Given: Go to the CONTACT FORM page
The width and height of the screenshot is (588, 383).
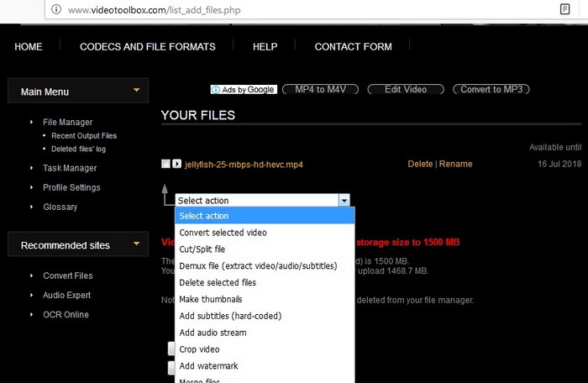Looking at the screenshot, I should click(353, 47).
